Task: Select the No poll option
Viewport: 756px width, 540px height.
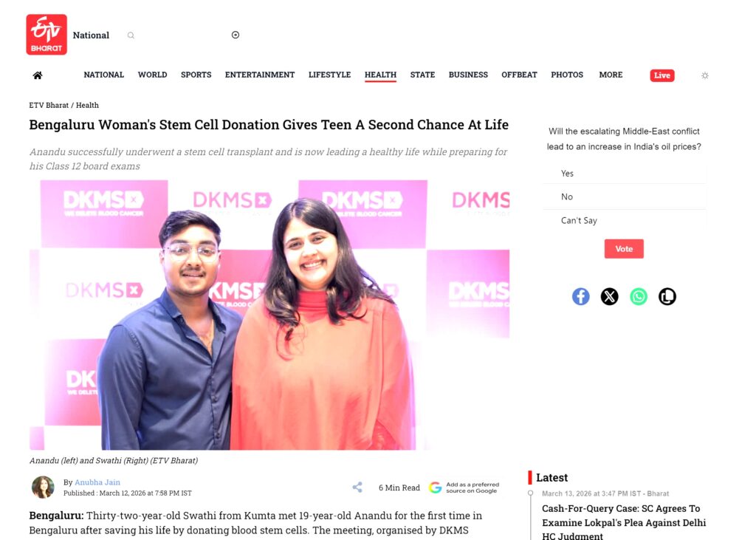Action: click(x=625, y=197)
